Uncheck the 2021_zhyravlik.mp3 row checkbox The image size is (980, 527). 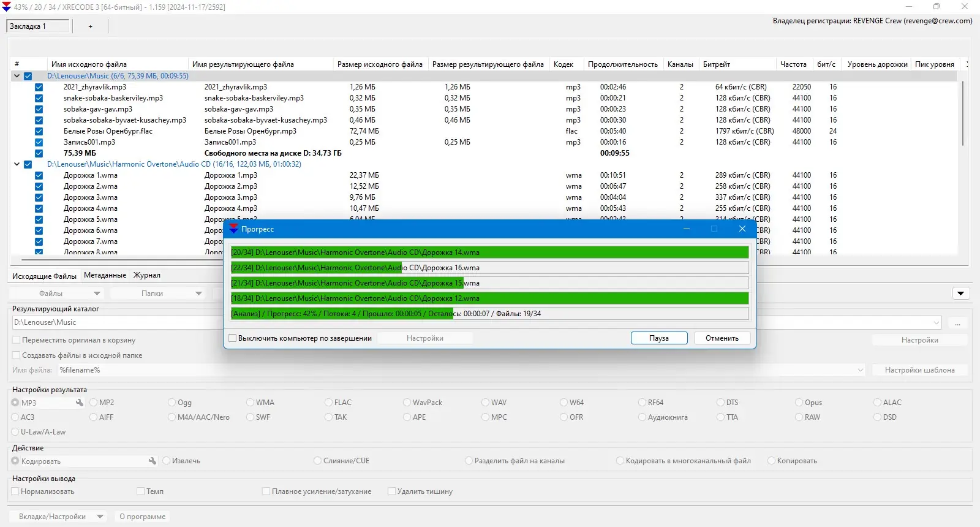pos(39,87)
